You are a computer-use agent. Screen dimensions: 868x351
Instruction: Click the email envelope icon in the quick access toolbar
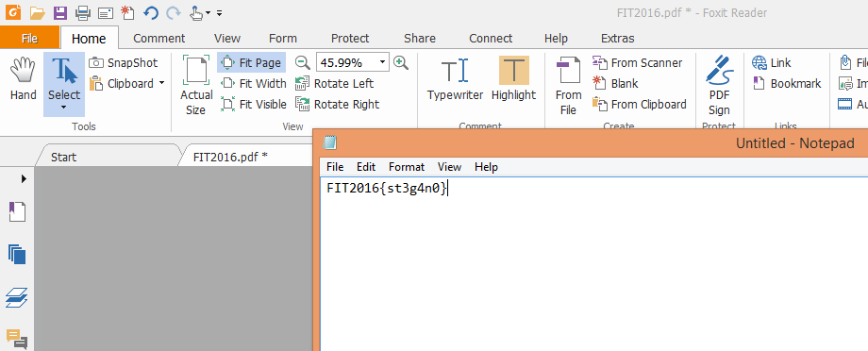[x=106, y=12]
